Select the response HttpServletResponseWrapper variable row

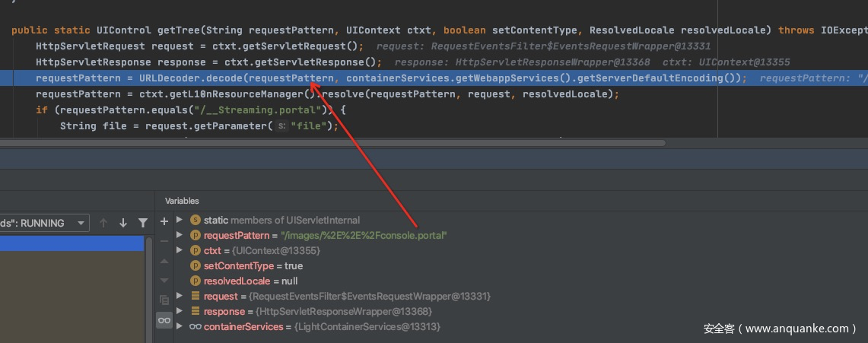pyautogui.click(x=317, y=311)
